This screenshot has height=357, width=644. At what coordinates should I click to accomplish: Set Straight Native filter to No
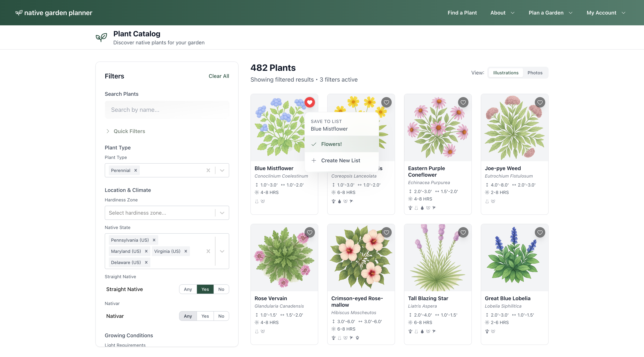(221, 289)
